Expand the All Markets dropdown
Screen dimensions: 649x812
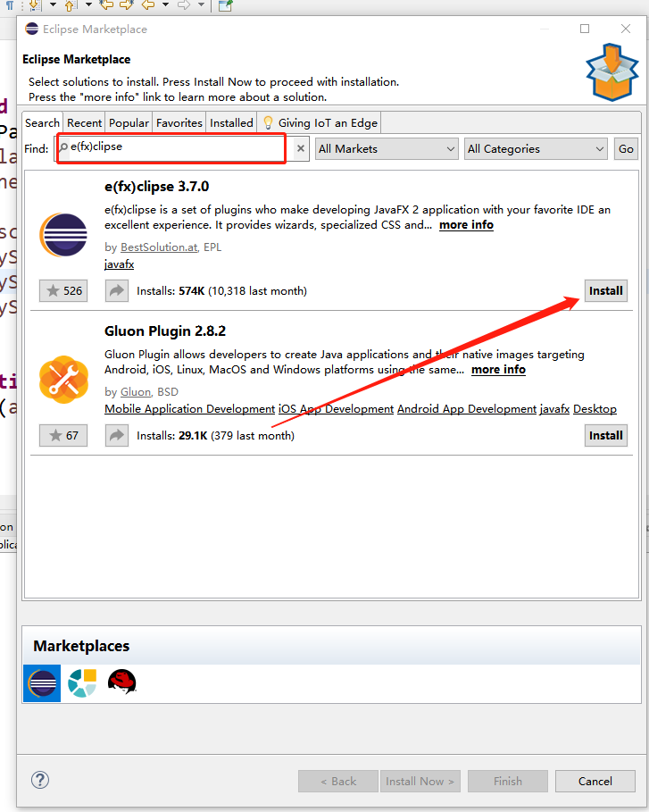[387, 148]
